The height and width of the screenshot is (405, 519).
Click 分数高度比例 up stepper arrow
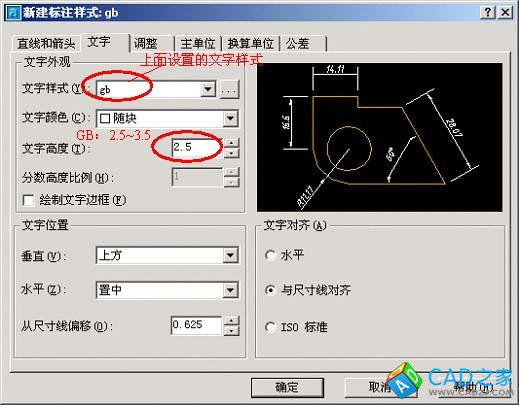pyautogui.click(x=232, y=172)
